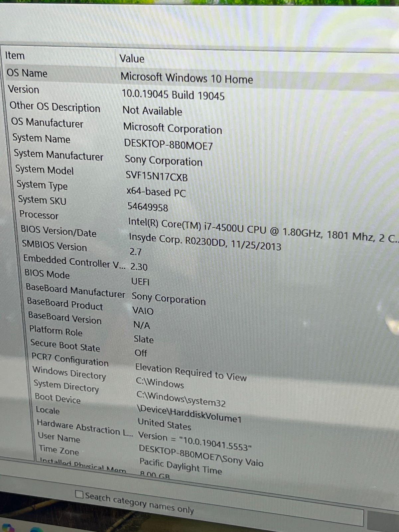This screenshot has height=532, width=399.
Task: Select the Boot Device row label
Action: tap(58, 398)
